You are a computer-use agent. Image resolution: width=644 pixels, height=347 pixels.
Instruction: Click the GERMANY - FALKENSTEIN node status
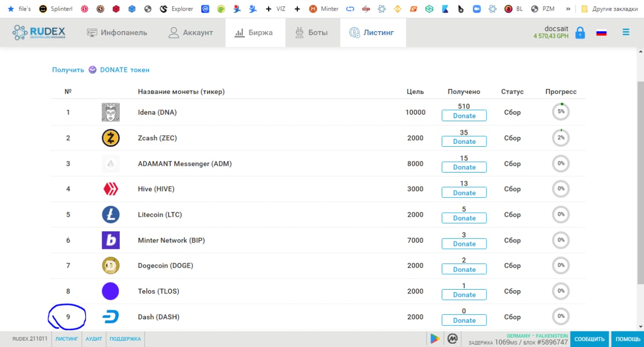[x=537, y=336]
